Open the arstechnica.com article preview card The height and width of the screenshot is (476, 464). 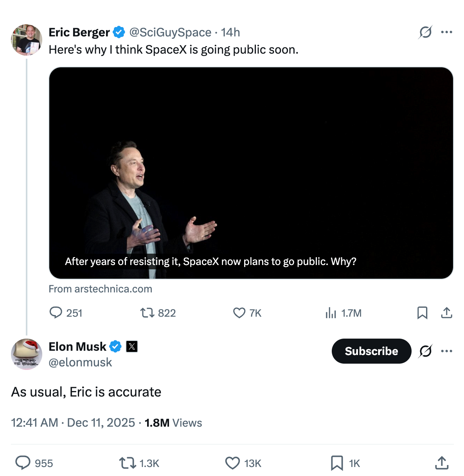coord(251,173)
